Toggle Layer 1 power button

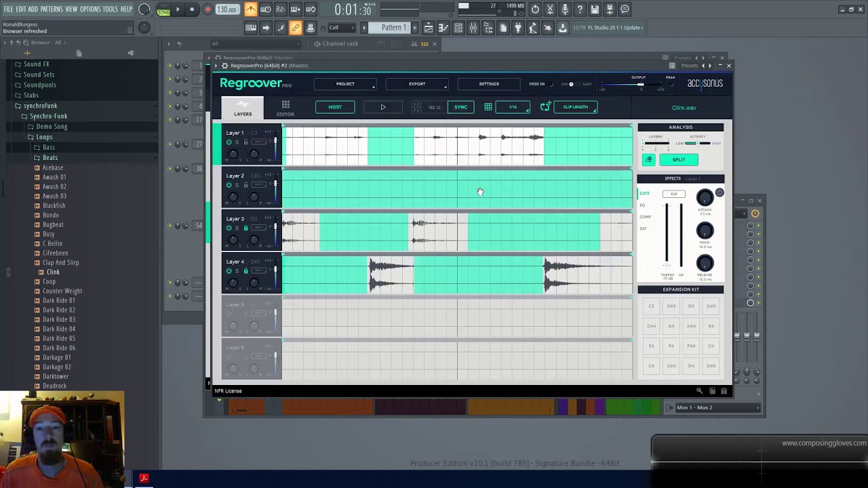pos(229,142)
